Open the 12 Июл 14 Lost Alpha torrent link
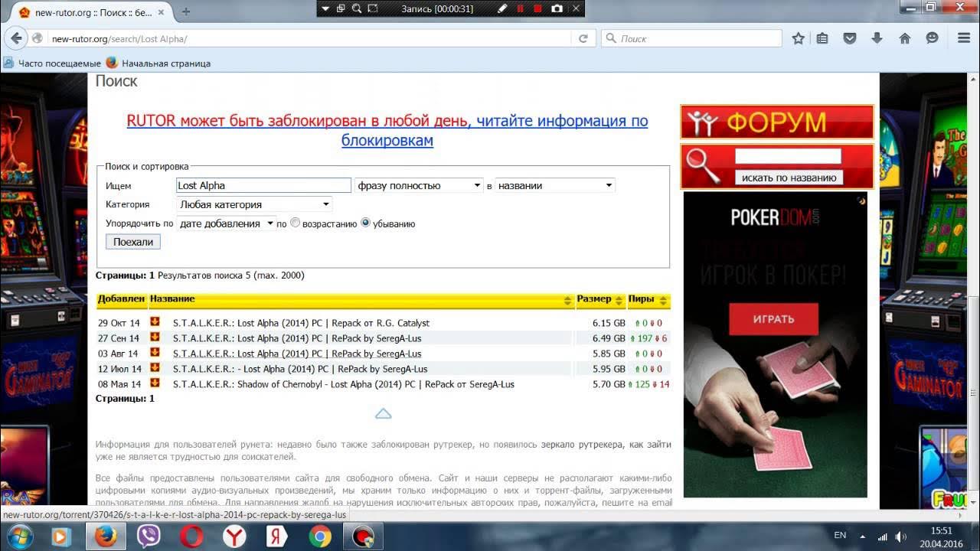Screen dimensions: 980x551 pyautogui.click(x=300, y=369)
